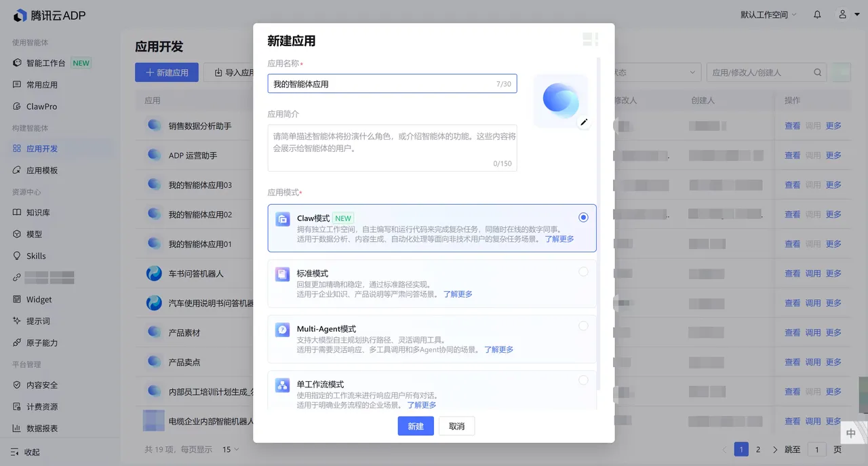Select the 单工作流模式 radio button

(x=583, y=380)
